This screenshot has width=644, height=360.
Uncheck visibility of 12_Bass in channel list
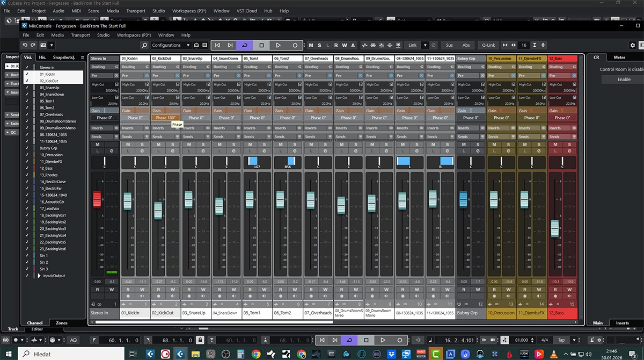27,168
